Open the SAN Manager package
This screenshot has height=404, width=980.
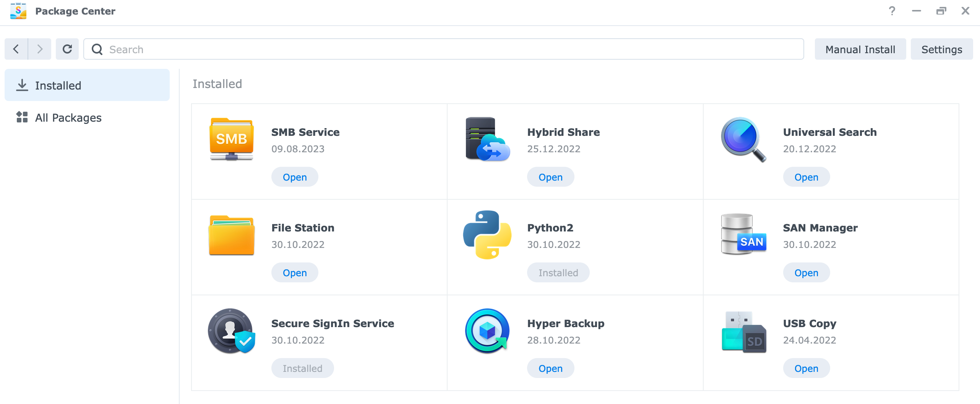806,272
